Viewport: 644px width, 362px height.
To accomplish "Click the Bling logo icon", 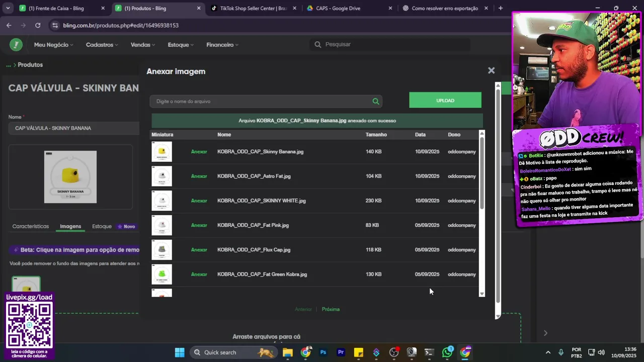I will [x=16, y=45].
